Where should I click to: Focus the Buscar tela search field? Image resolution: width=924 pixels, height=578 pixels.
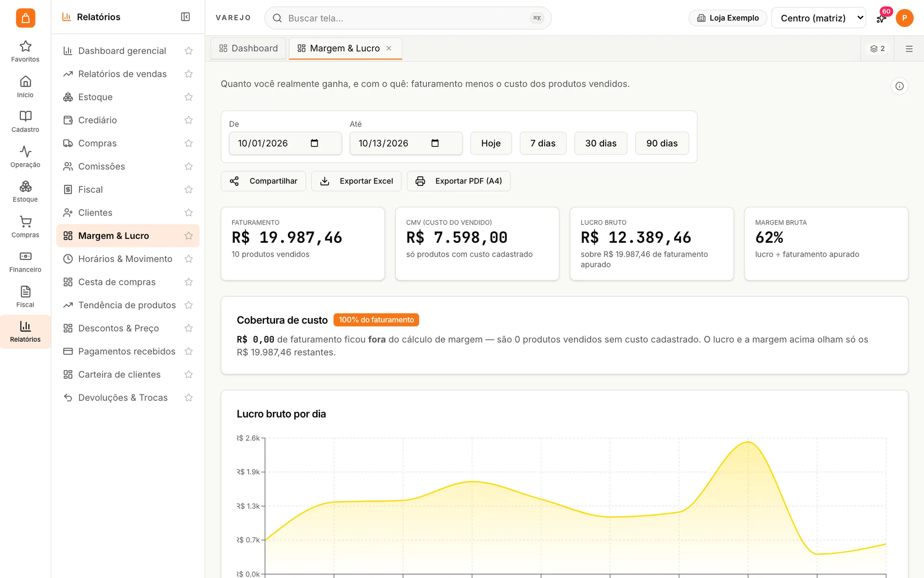[408, 18]
